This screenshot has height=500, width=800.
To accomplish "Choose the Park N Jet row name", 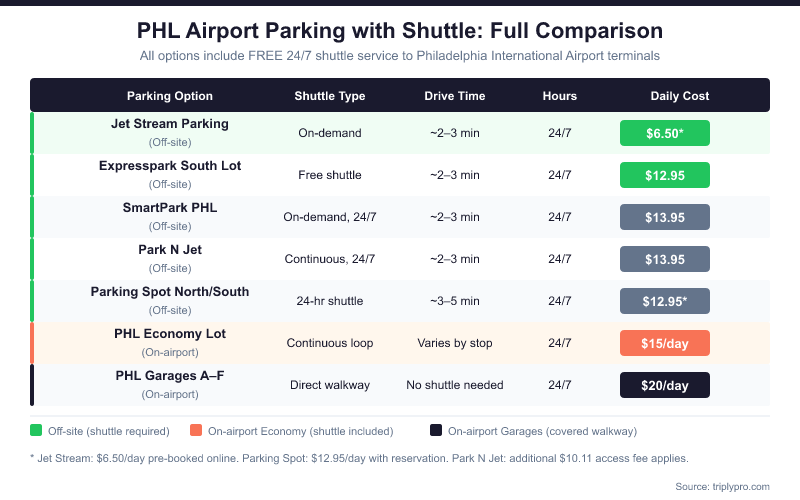I will tap(170, 250).
